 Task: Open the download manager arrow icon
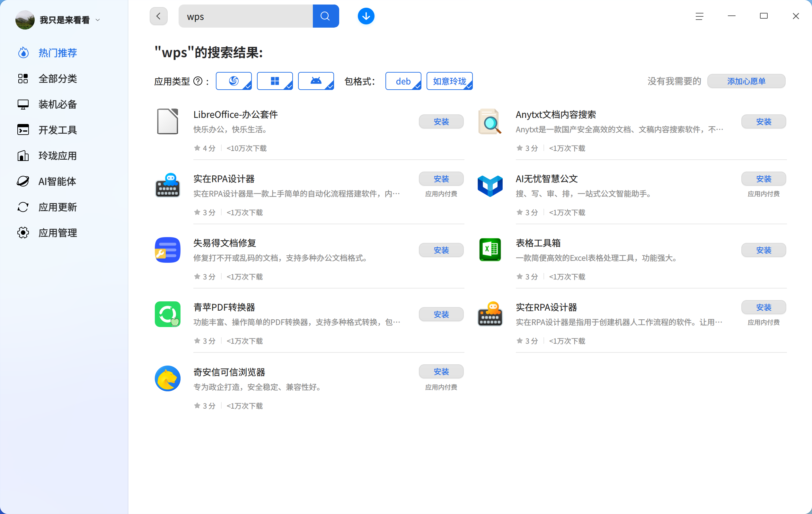pos(366,16)
